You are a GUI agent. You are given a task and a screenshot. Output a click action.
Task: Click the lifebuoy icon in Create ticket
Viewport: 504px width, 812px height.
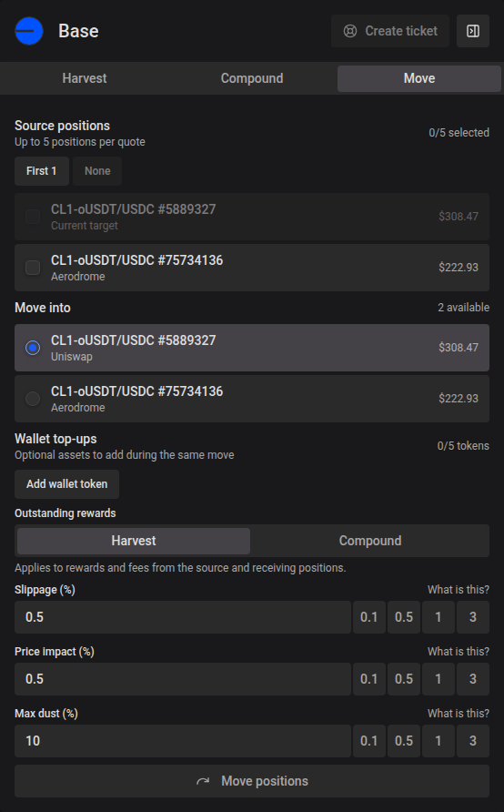coord(350,31)
